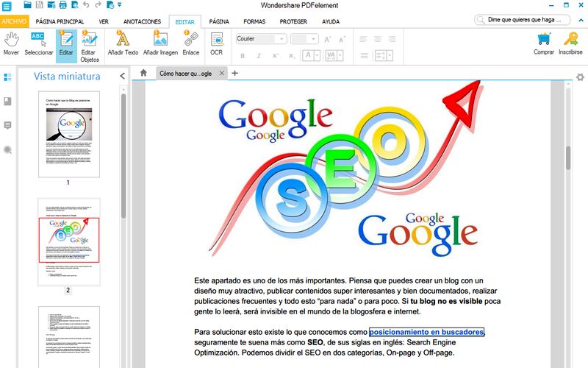The height and width of the screenshot is (368, 588).
Task: Open the settings gear beside the tab bar
Action: (580, 77)
